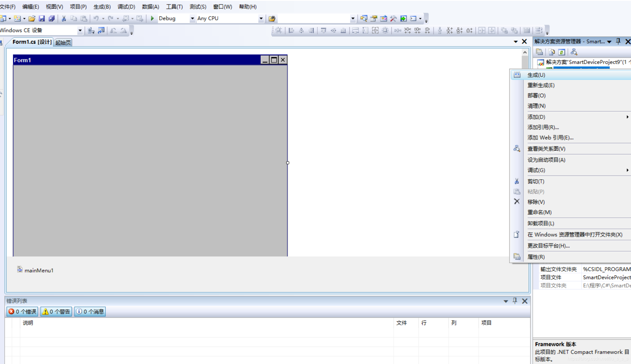
Task: Click View Class Diagram icon in Solution Explorer
Action: point(574,52)
